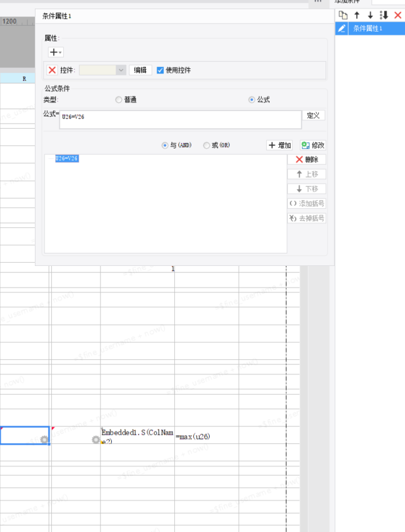Click the 增加 button

279,145
